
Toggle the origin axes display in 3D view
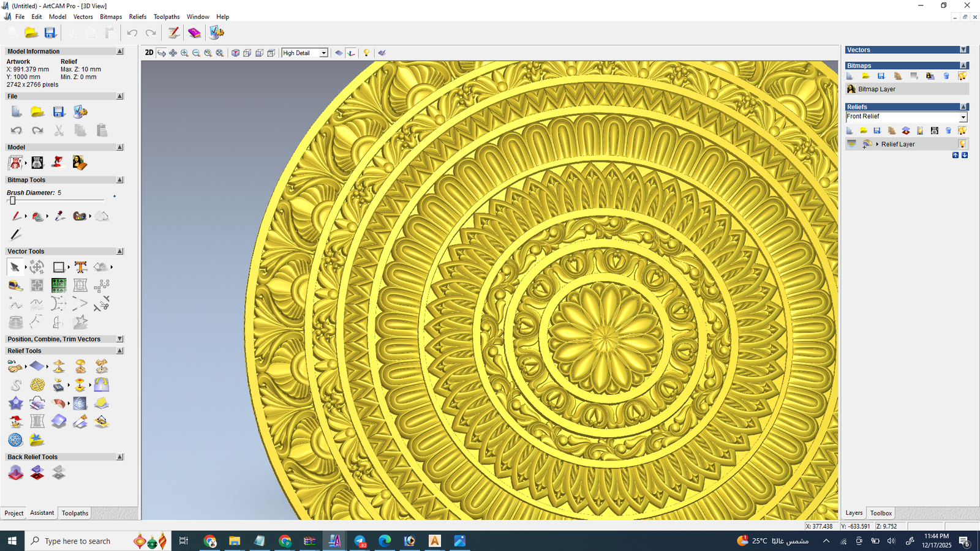(x=351, y=53)
